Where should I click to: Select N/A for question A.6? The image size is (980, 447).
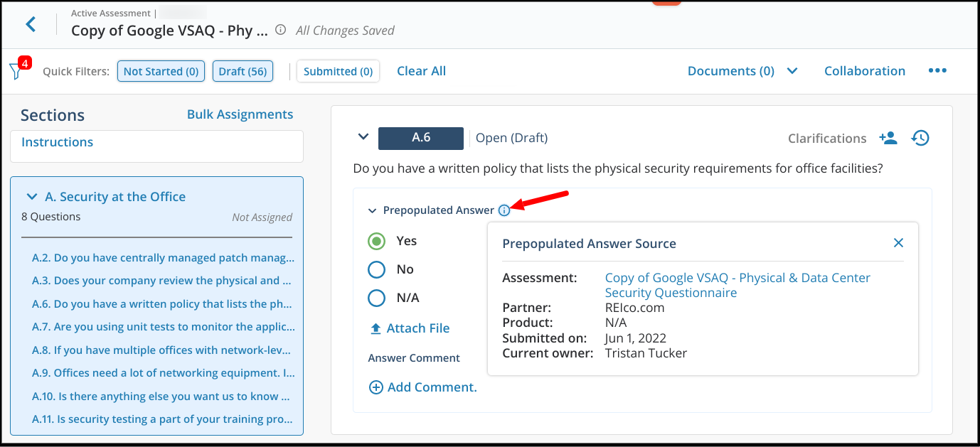pyautogui.click(x=376, y=298)
